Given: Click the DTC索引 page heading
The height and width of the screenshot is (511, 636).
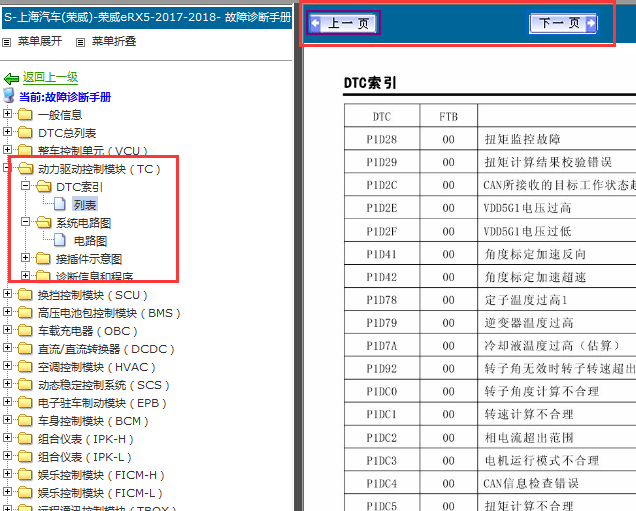Looking at the screenshot, I should click(x=370, y=83).
